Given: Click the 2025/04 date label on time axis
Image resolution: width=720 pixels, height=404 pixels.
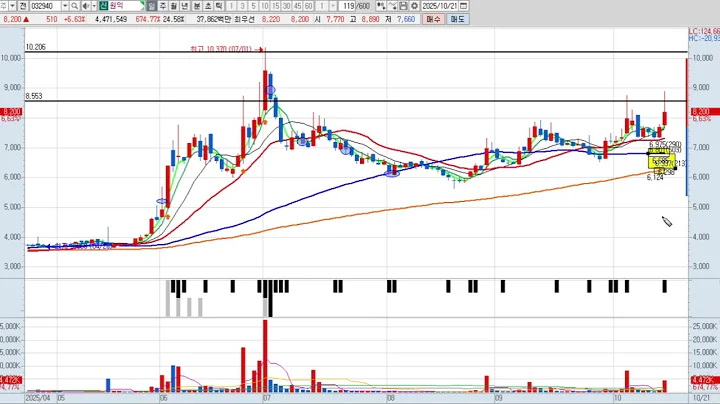Looking at the screenshot, I should [x=38, y=398].
